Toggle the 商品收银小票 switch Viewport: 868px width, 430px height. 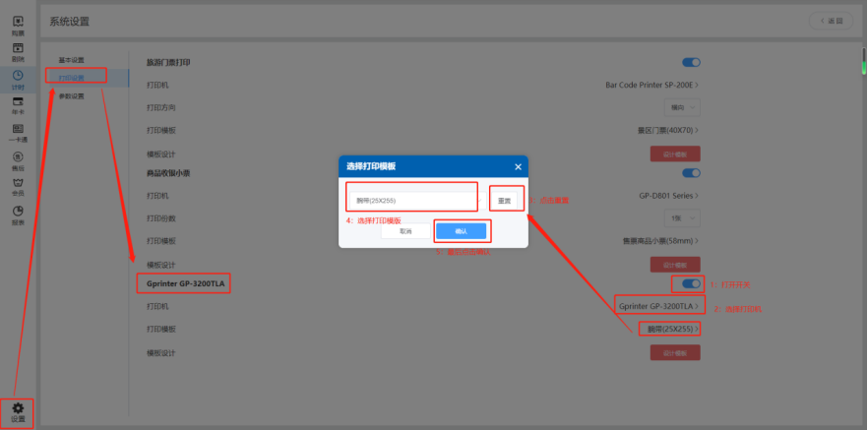[691, 173]
